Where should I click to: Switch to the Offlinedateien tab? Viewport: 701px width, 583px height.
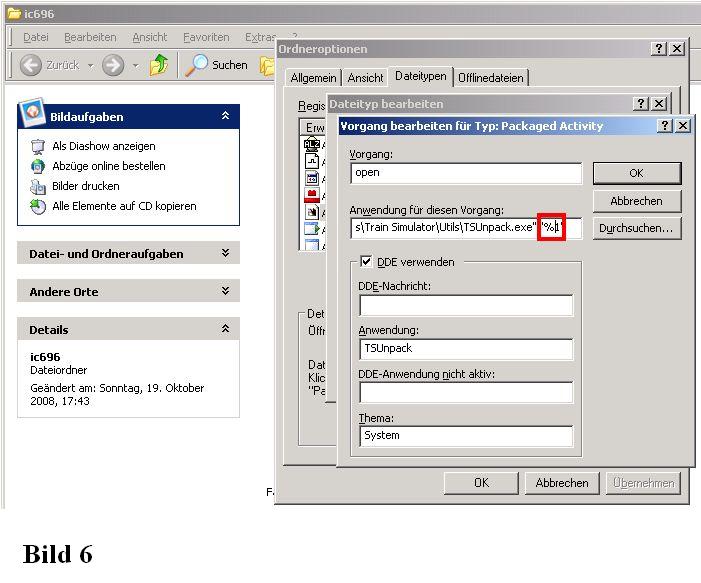click(490, 78)
